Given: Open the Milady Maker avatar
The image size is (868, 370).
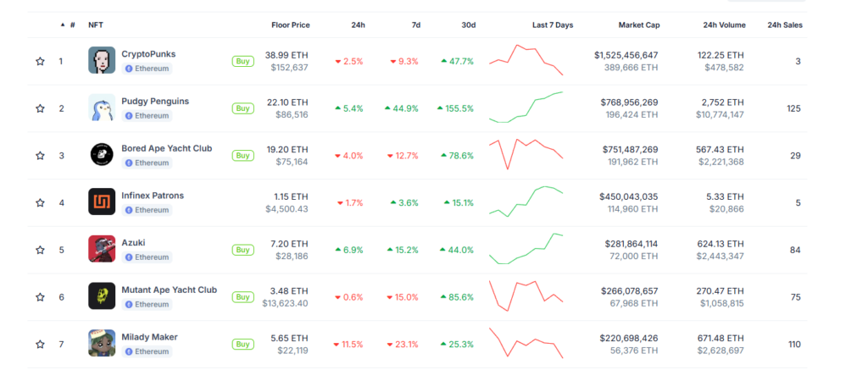Looking at the screenshot, I should [x=102, y=344].
